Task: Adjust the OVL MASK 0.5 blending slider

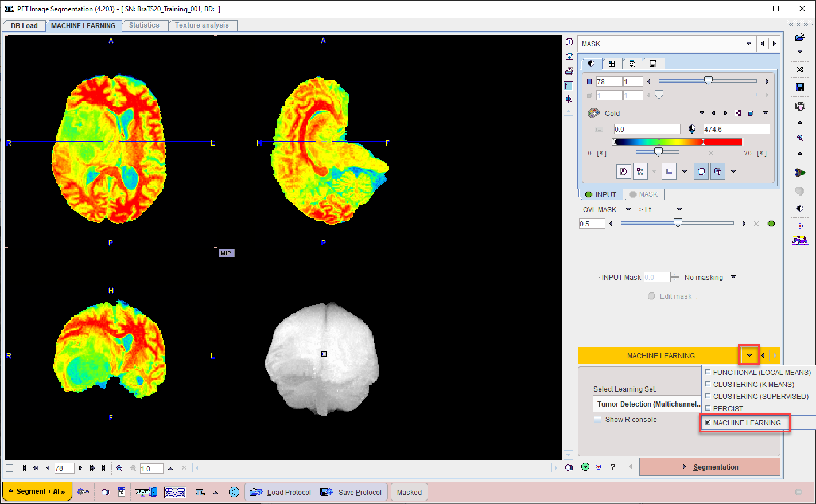Action: [678, 223]
